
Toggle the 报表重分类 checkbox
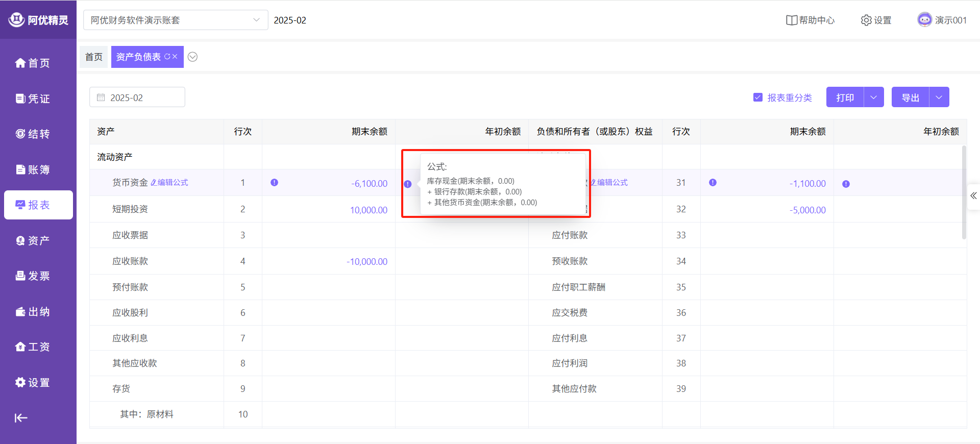(758, 97)
